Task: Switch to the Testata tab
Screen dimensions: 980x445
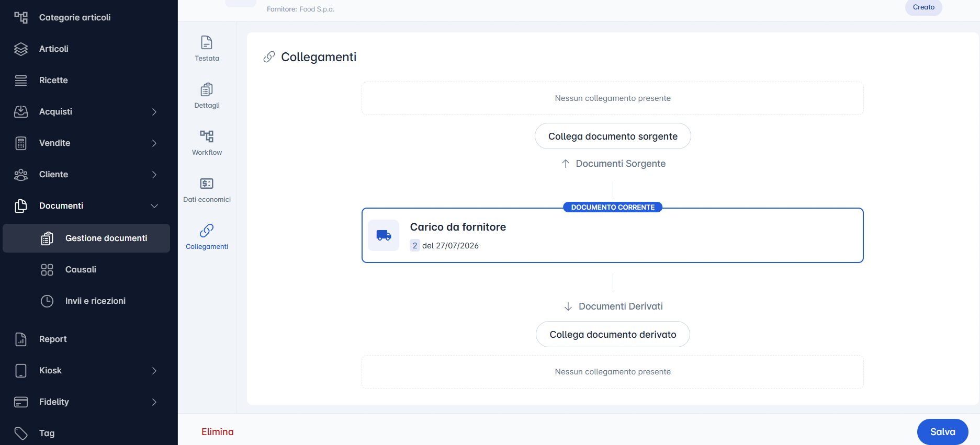Action: pyautogui.click(x=207, y=50)
